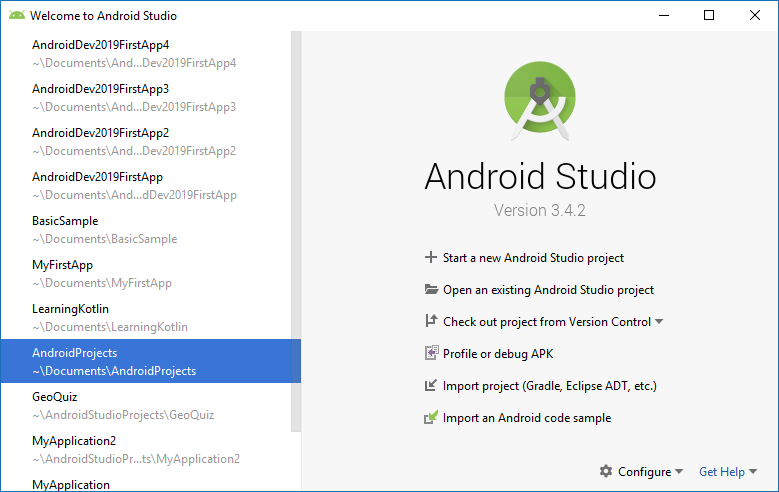
Task: Click the Configure gear icon
Action: pos(606,471)
